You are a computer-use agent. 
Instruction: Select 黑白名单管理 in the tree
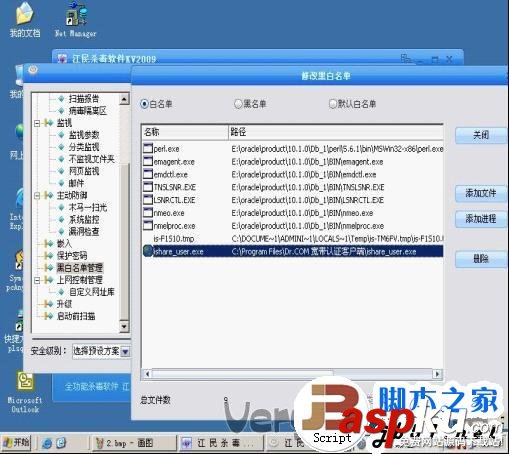click(x=79, y=268)
